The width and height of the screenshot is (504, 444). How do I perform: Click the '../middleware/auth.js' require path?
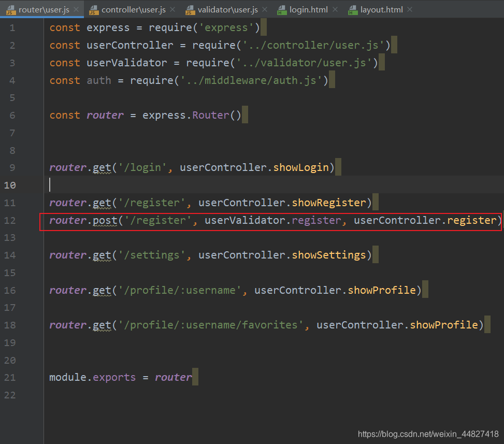(x=251, y=80)
